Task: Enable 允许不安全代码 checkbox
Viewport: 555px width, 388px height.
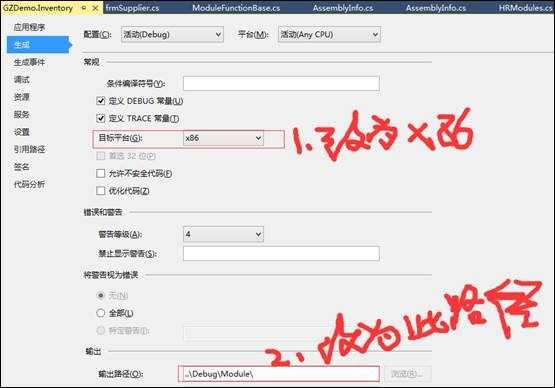Action: pos(101,173)
